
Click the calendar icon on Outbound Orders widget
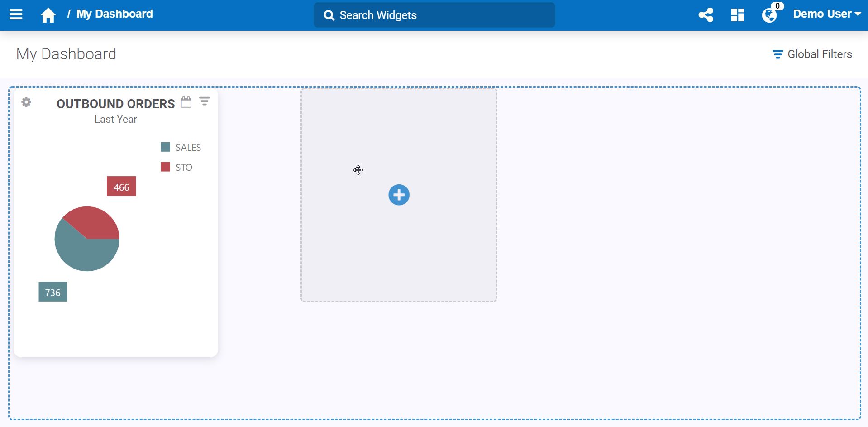[x=186, y=102]
